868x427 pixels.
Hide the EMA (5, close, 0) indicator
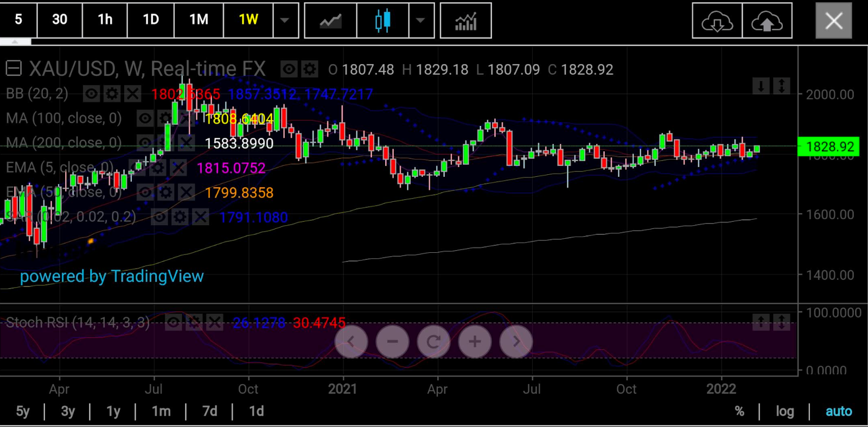[x=137, y=168]
